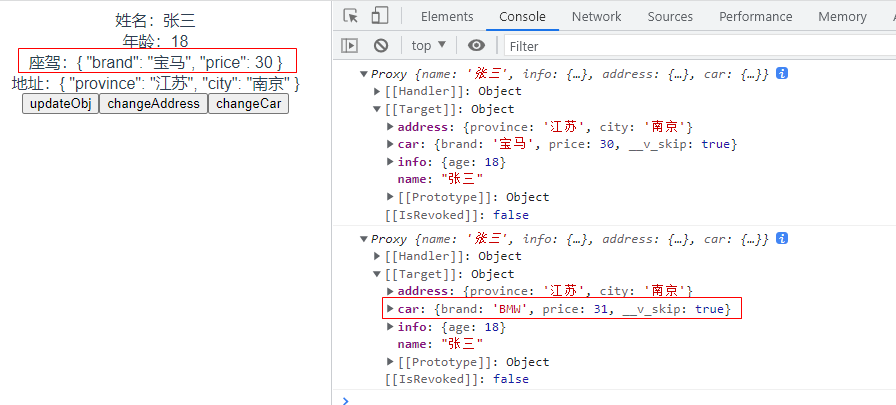Toggle the device toolbar icon
The image size is (896, 405).
click(379, 16)
